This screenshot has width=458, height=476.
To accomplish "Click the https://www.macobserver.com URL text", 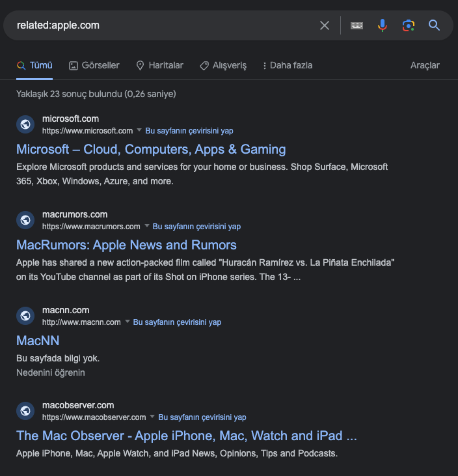I will (94, 417).
